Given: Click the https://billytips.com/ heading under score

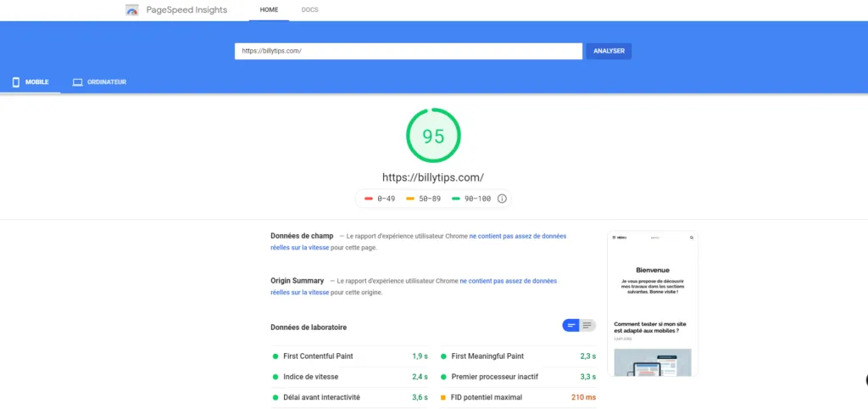Looking at the screenshot, I should [x=433, y=177].
